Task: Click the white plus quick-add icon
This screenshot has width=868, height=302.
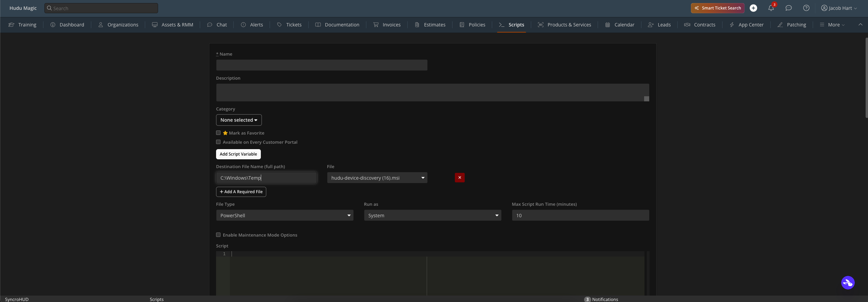Action: point(753,8)
